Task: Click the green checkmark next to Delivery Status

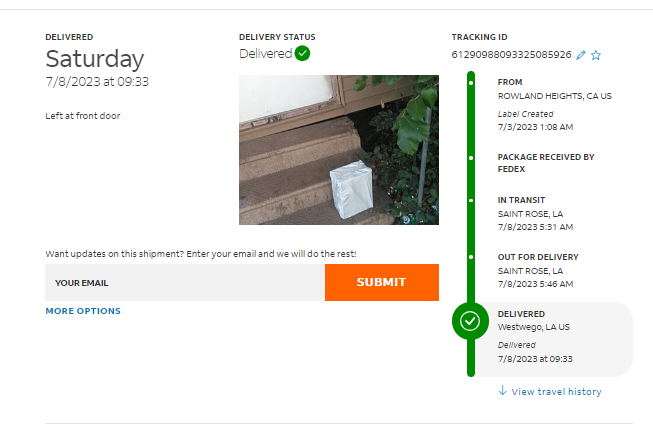Action: [303, 54]
